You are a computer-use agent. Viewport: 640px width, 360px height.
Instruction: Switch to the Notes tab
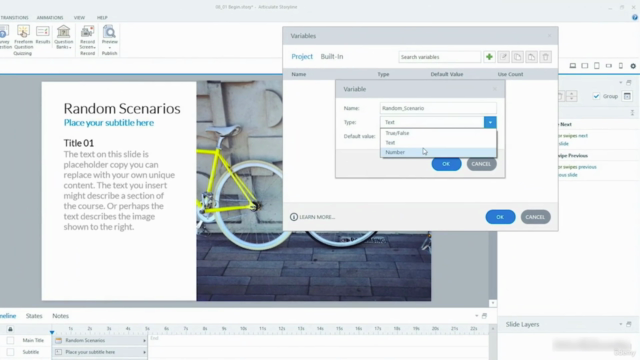(x=60, y=316)
